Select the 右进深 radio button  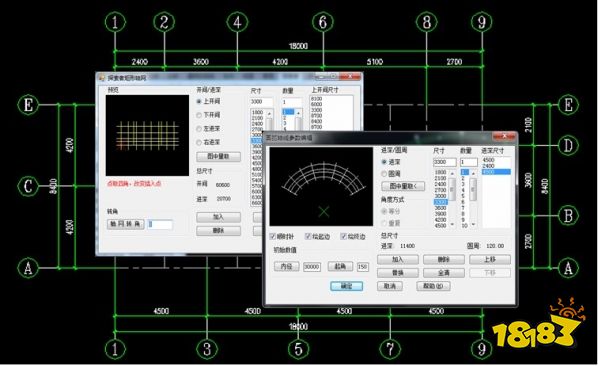point(199,142)
